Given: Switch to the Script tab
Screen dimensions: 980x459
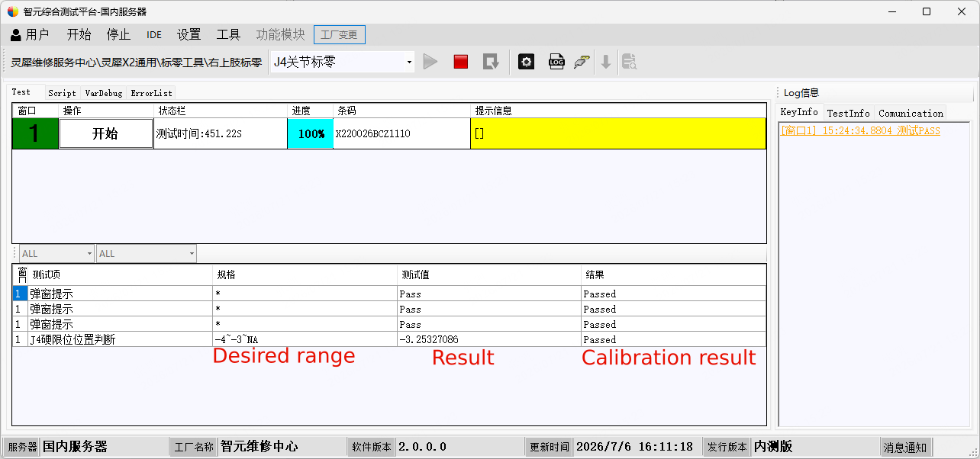Looking at the screenshot, I should coord(63,93).
